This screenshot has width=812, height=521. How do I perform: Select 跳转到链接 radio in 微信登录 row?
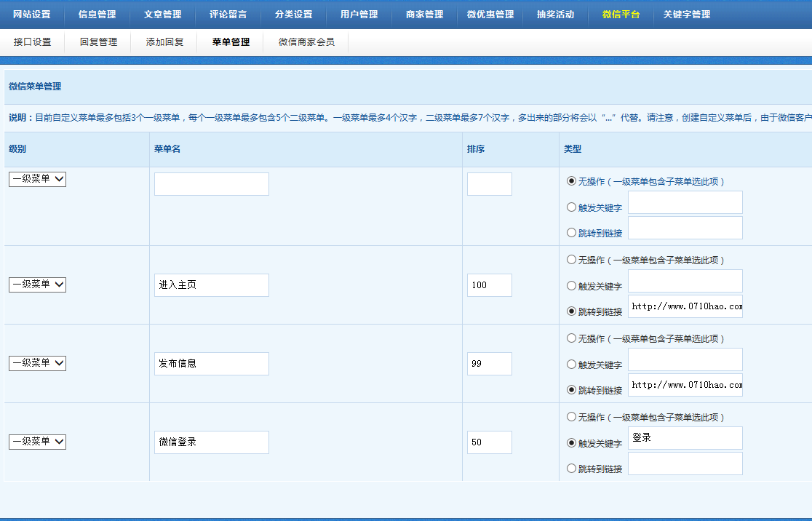pos(571,469)
